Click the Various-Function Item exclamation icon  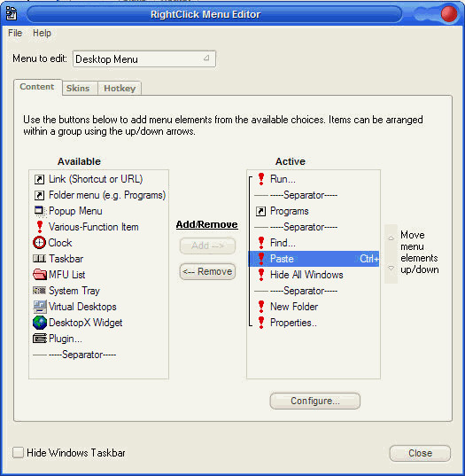click(x=40, y=227)
